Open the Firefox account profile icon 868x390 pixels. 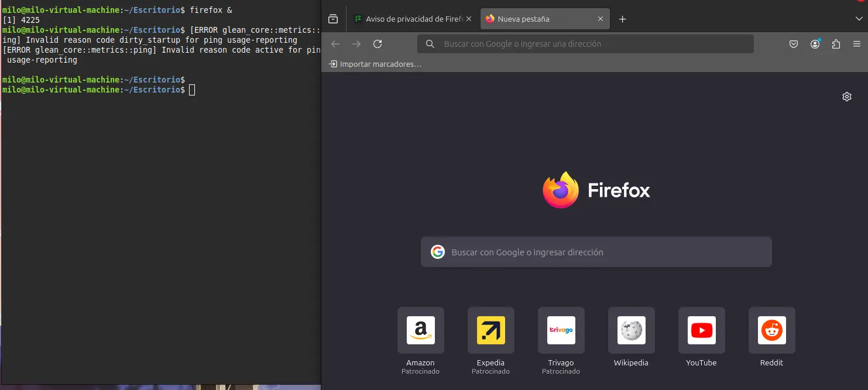tap(815, 44)
